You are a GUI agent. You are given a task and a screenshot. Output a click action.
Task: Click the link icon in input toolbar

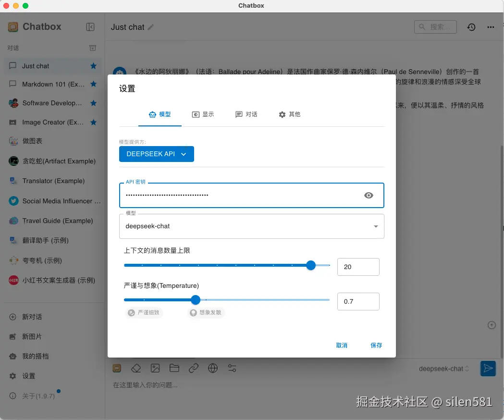point(194,368)
